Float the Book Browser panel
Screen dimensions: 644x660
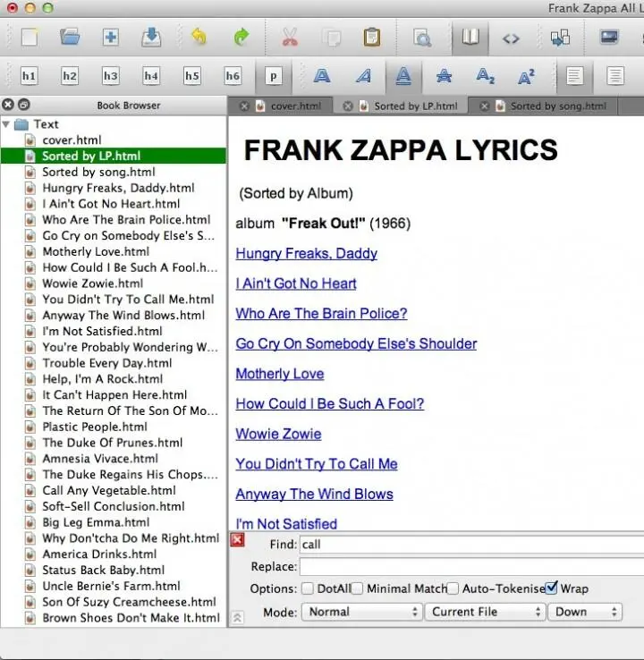[24, 105]
